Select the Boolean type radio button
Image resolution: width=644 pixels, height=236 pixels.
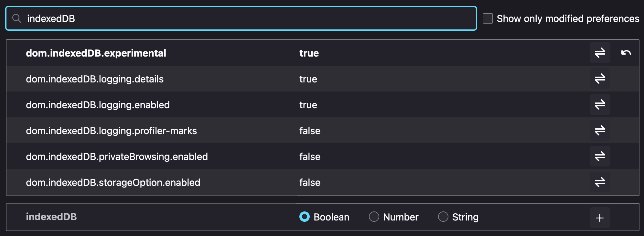click(305, 217)
